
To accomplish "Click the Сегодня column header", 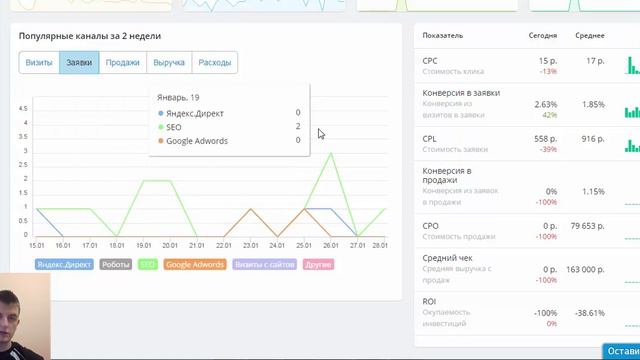I will point(543,36).
